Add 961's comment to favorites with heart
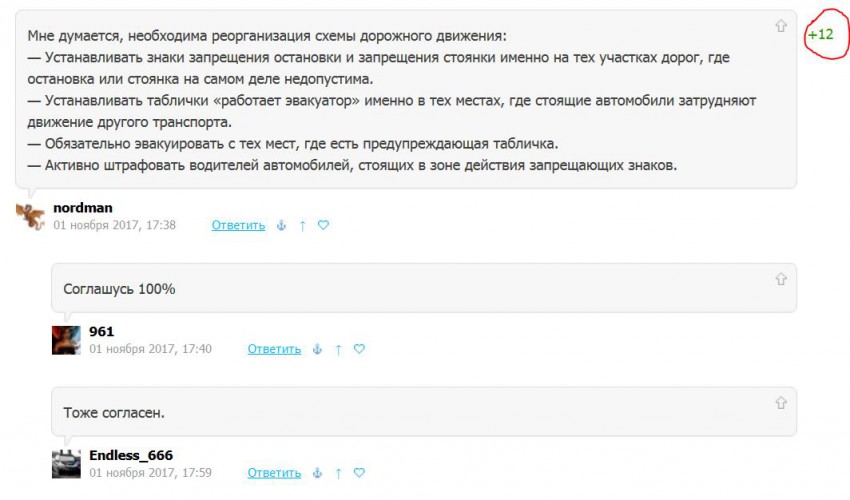The width and height of the screenshot is (850, 500). 359,350
